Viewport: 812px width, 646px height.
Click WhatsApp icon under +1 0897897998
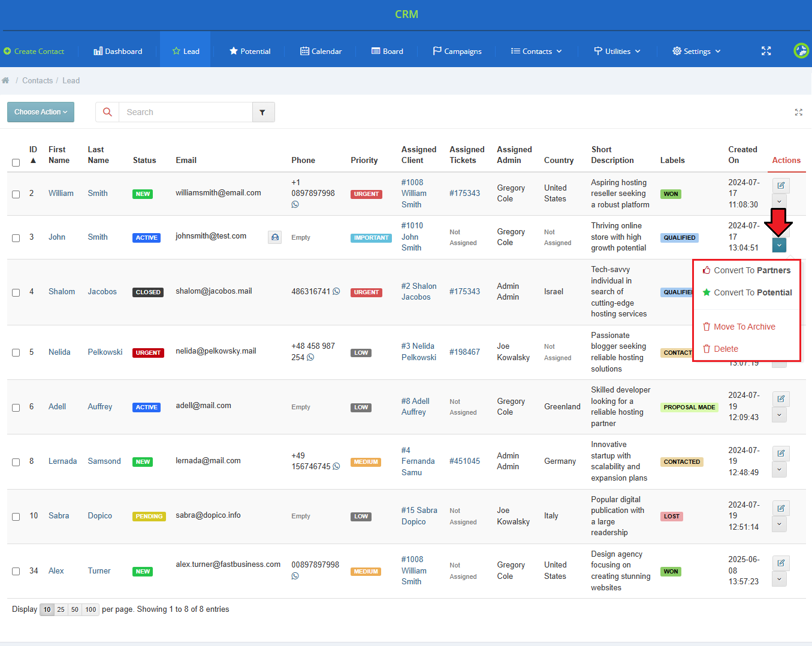pos(295,204)
